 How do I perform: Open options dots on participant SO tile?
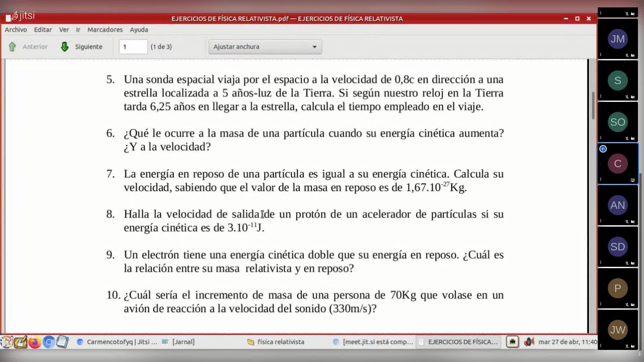pos(601,138)
